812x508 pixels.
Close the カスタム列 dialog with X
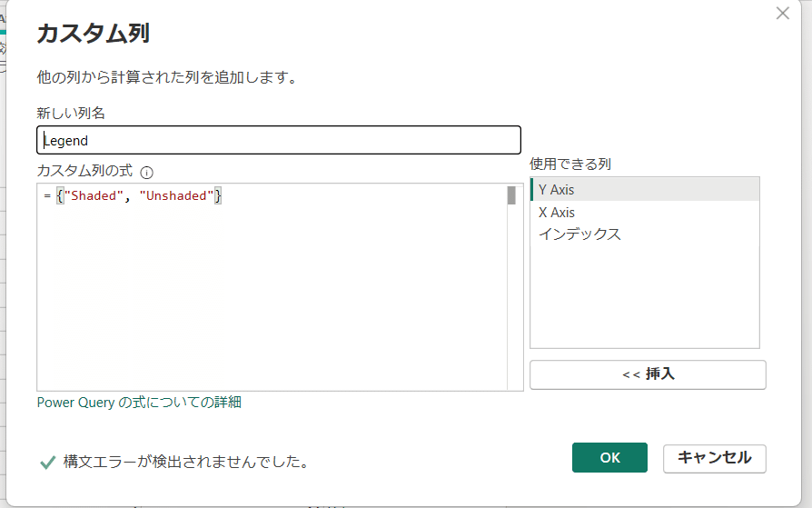[783, 13]
